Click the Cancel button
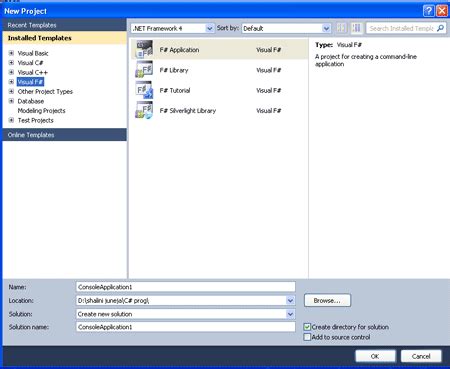The image size is (450, 369). point(421,356)
